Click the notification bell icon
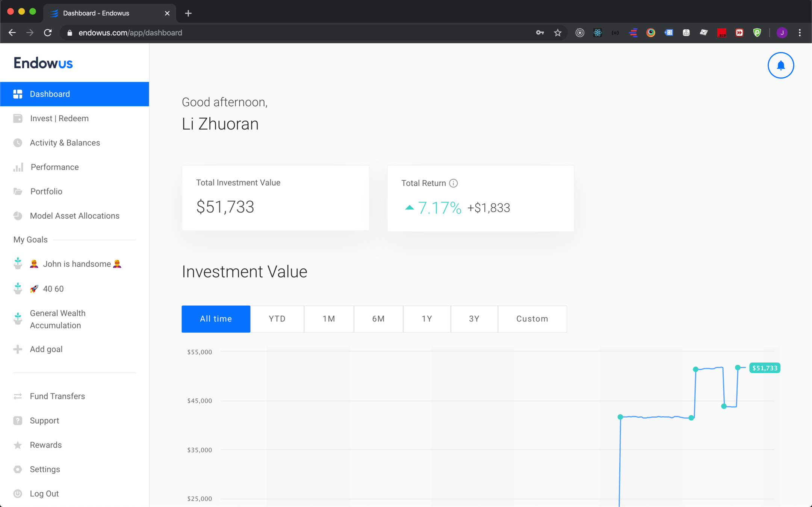Image resolution: width=812 pixels, height=507 pixels. click(x=780, y=65)
